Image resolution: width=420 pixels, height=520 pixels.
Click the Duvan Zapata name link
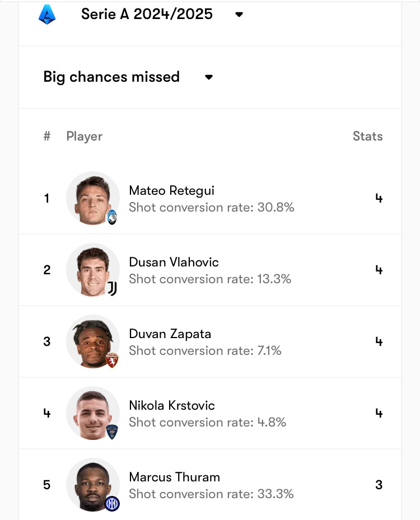coord(170,334)
